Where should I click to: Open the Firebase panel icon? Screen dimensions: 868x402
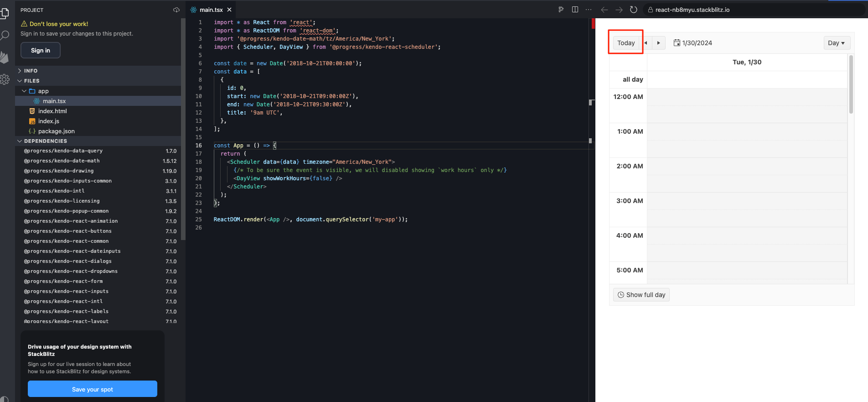(x=5, y=57)
